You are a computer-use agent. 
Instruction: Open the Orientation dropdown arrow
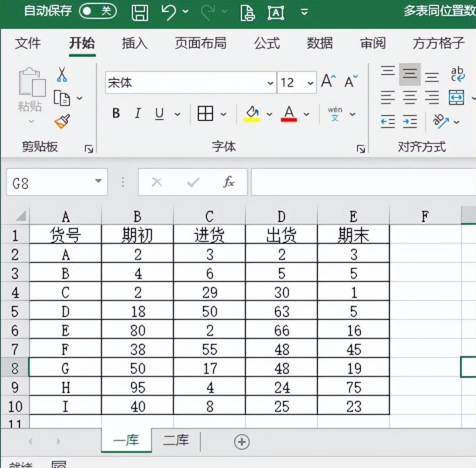(457, 122)
